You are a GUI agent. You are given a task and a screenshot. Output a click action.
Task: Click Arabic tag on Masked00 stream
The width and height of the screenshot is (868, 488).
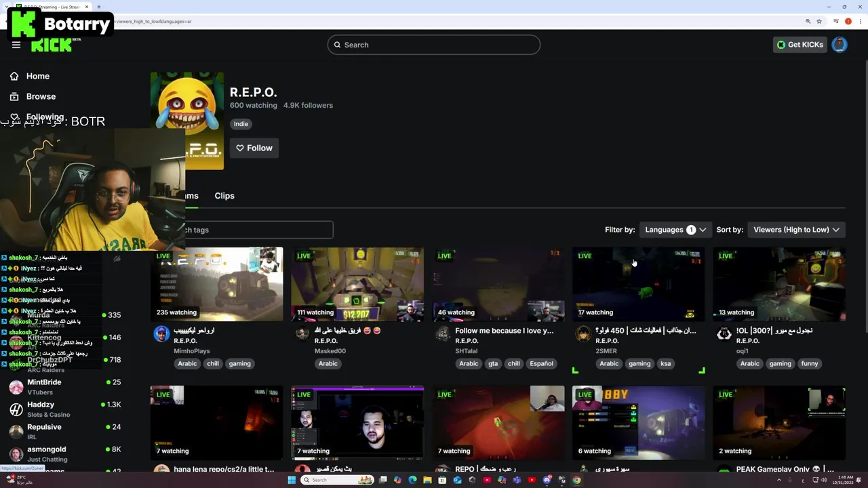328,364
